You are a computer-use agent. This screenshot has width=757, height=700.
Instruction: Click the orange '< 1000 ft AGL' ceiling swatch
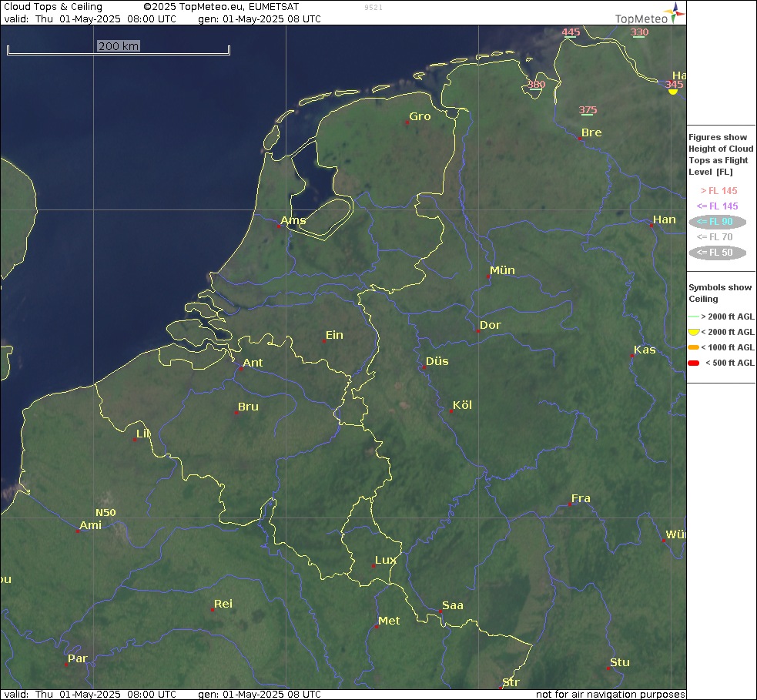pos(693,347)
